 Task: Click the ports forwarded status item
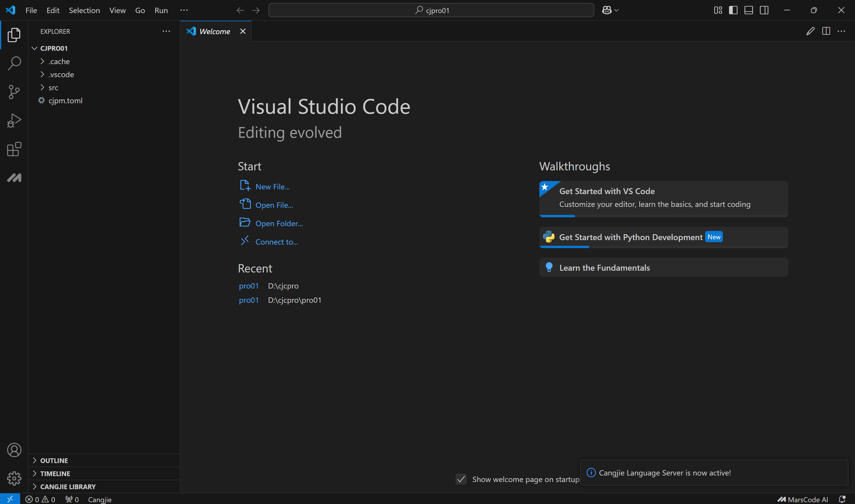(72, 499)
